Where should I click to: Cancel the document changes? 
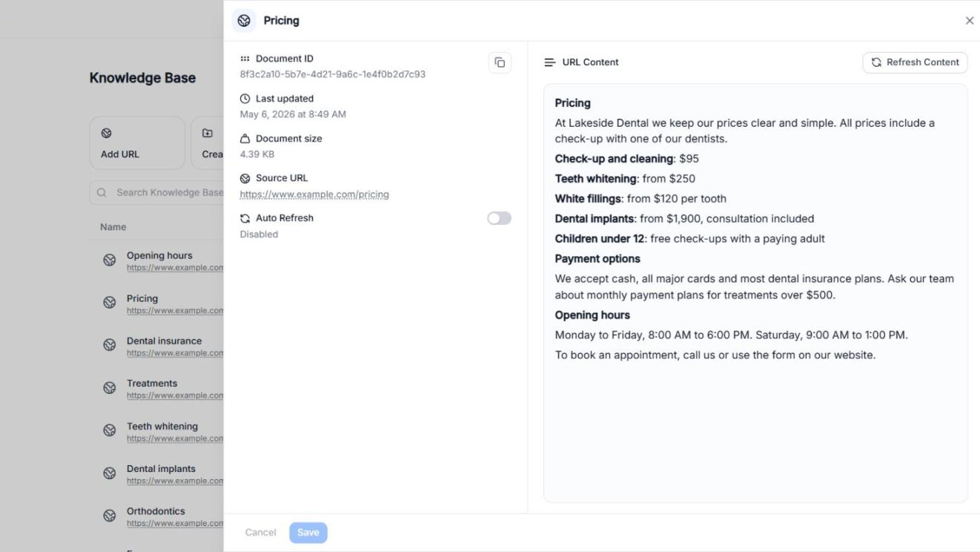pos(261,533)
